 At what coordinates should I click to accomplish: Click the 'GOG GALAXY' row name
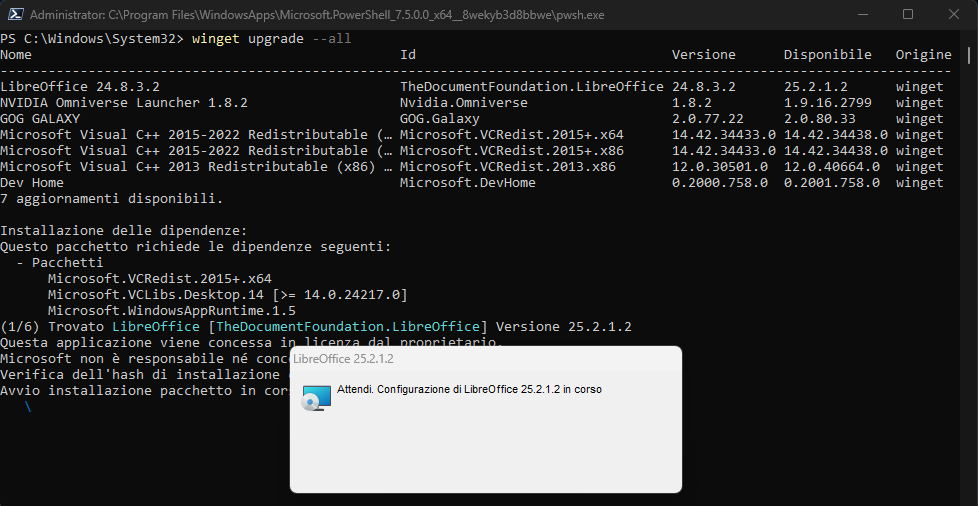tap(40, 119)
